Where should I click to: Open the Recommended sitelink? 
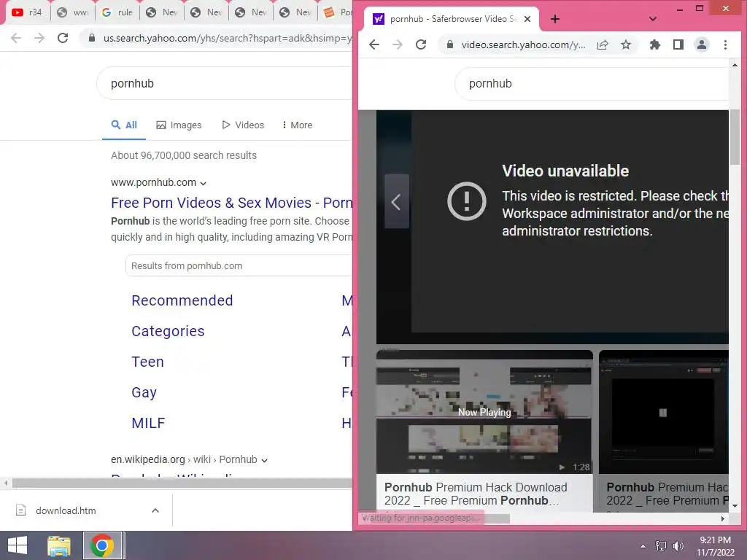(x=182, y=300)
